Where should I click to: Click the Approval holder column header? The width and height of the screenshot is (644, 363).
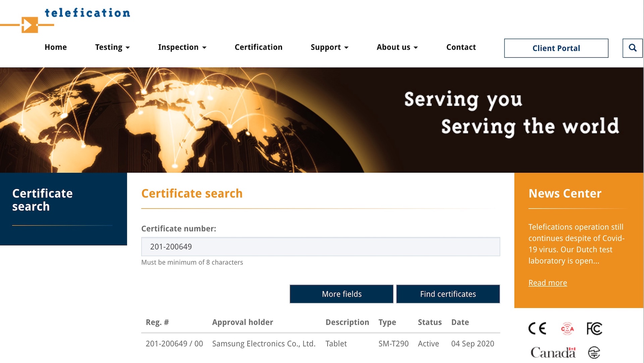[243, 322]
